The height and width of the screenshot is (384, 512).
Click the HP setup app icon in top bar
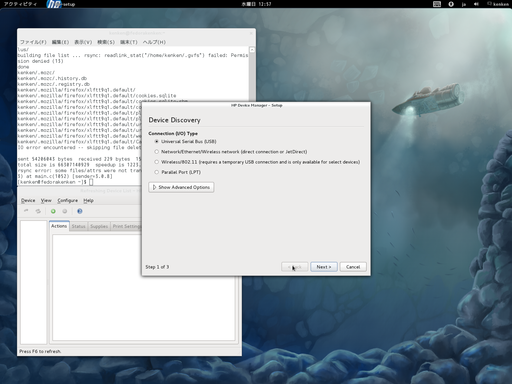(53, 4)
